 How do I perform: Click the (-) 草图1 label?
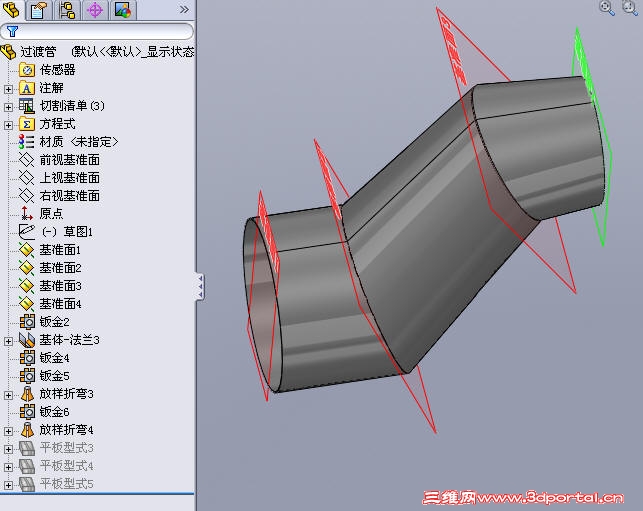(68, 232)
